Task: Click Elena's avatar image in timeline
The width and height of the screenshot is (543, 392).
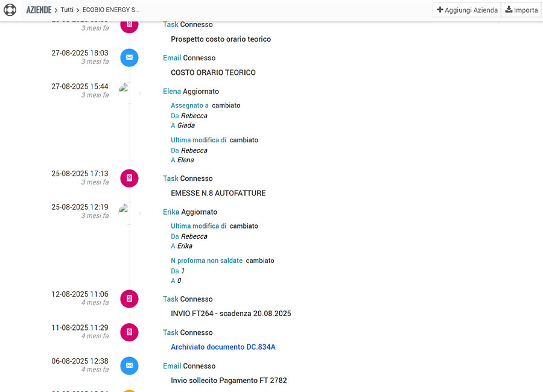Action: click(x=128, y=92)
